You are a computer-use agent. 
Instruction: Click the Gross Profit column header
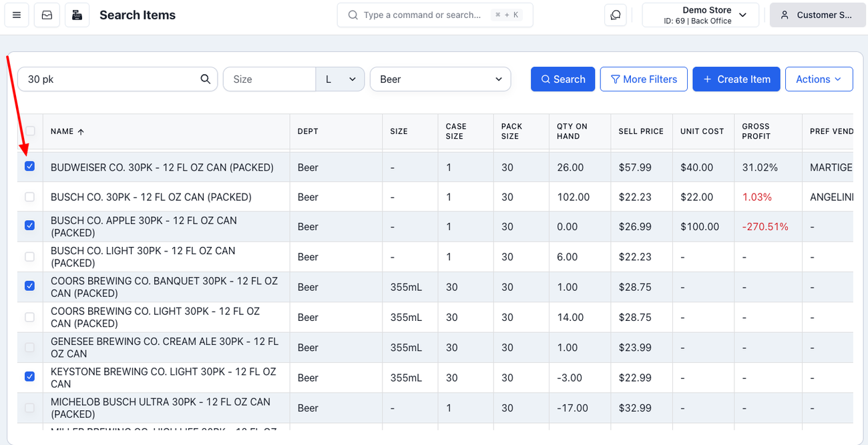(756, 131)
